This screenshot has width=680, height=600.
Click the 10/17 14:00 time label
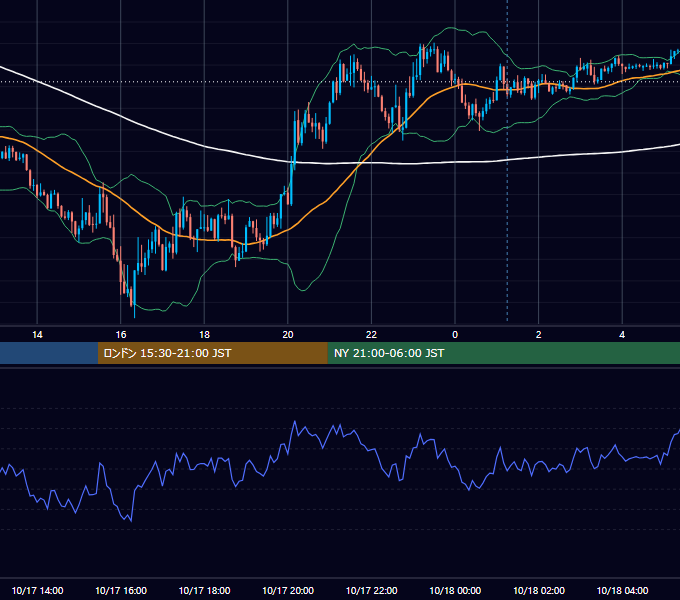(x=37, y=590)
